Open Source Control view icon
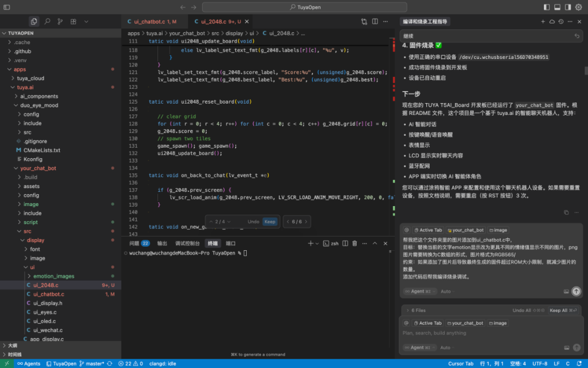The width and height of the screenshot is (588, 368). click(x=60, y=21)
